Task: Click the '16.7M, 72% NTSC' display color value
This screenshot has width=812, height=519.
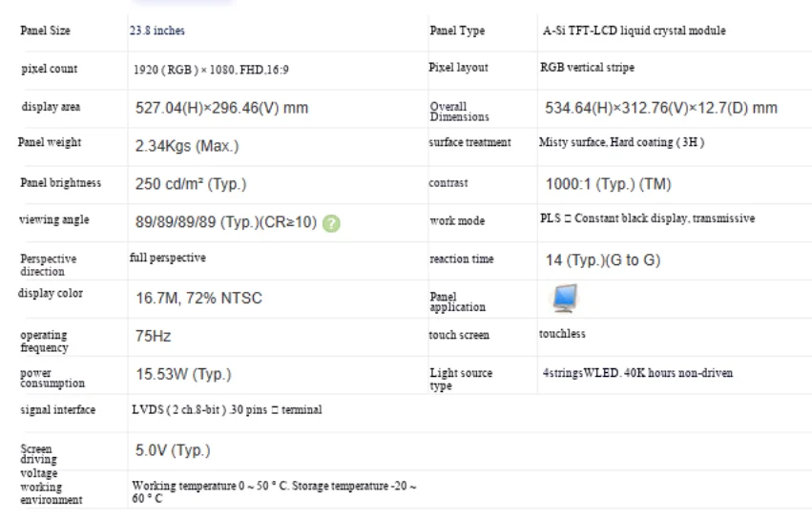Action: [x=198, y=299]
